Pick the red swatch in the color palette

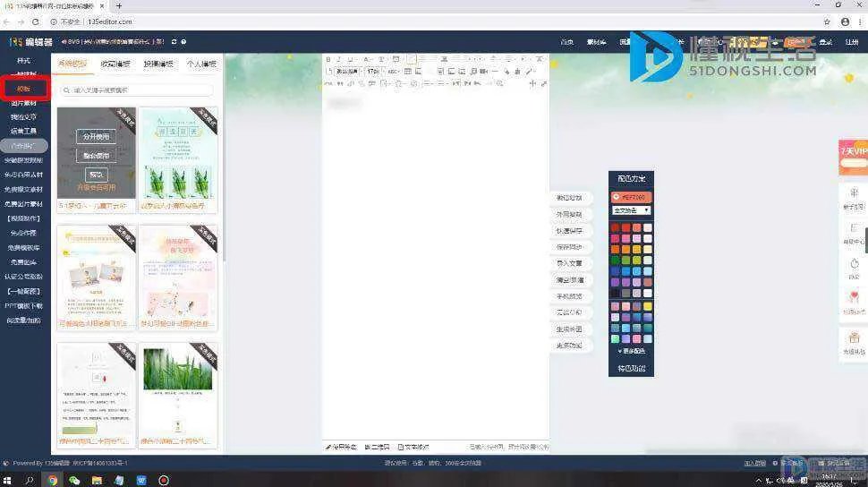coord(616,227)
